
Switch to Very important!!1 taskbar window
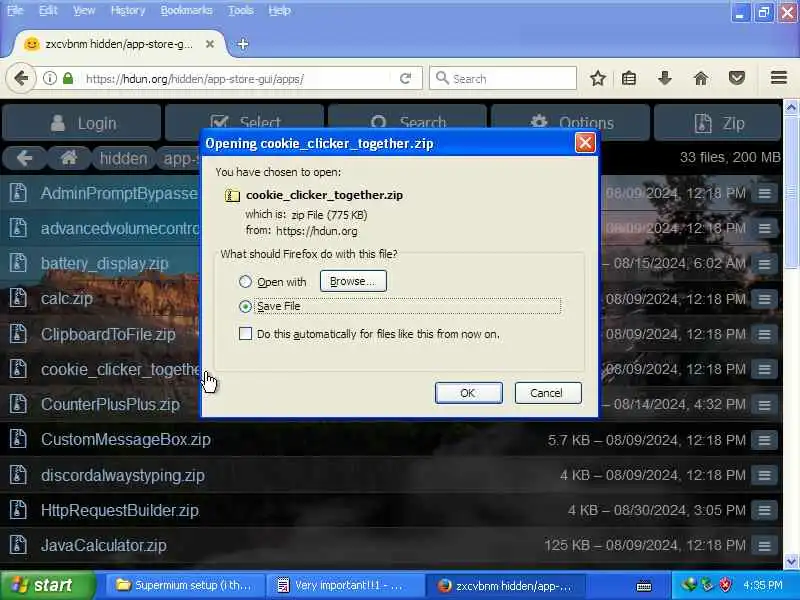pos(344,585)
